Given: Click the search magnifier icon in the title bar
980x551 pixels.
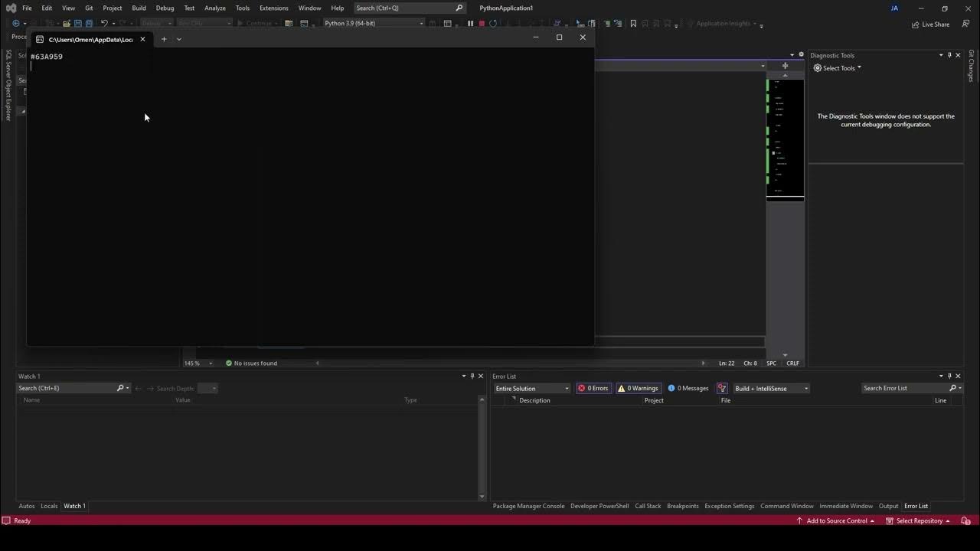Looking at the screenshot, I should [x=459, y=8].
